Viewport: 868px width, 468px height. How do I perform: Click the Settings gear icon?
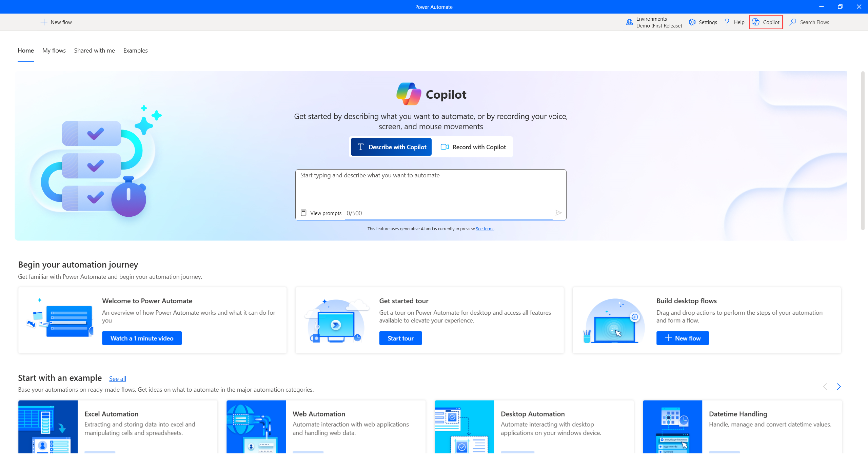692,22
